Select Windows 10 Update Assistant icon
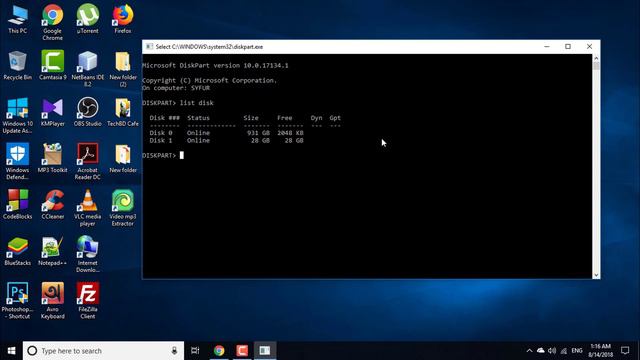Viewport: 640px width, 360px height. (18, 116)
